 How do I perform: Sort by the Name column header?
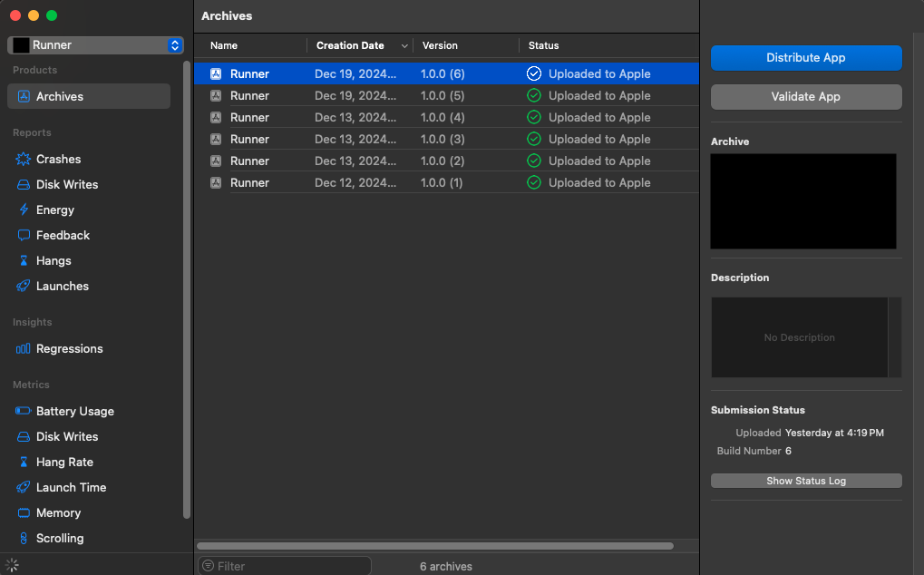click(x=224, y=45)
